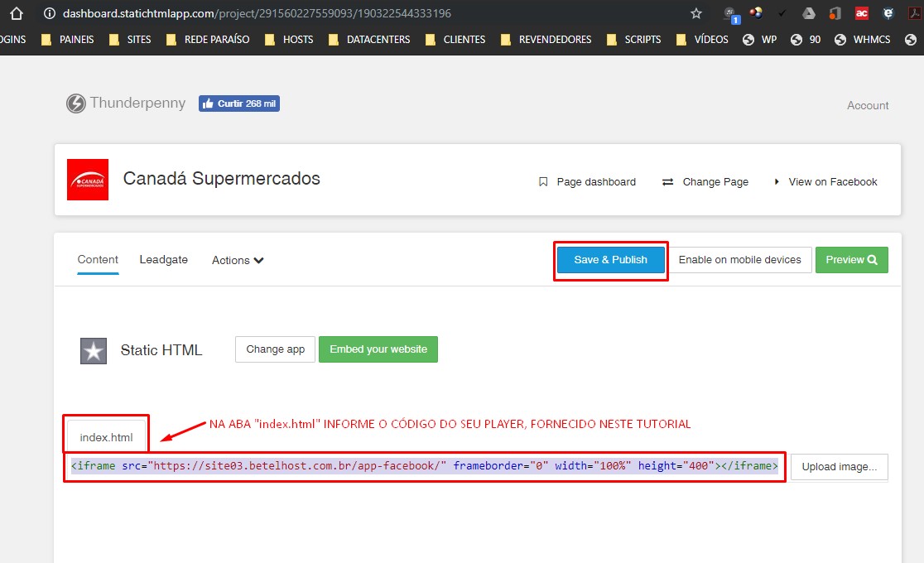Click the Canadá Supermercados page logo

pyautogui.click(x=88, y=180)
